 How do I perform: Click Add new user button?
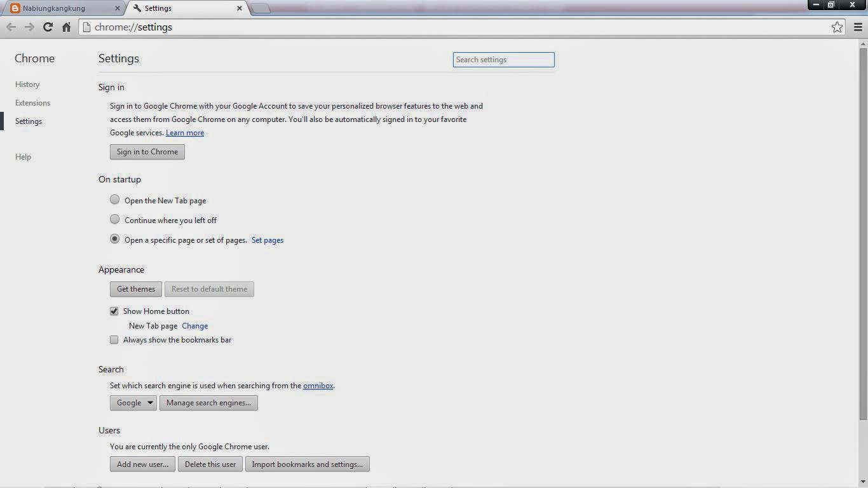click(142, 464)
